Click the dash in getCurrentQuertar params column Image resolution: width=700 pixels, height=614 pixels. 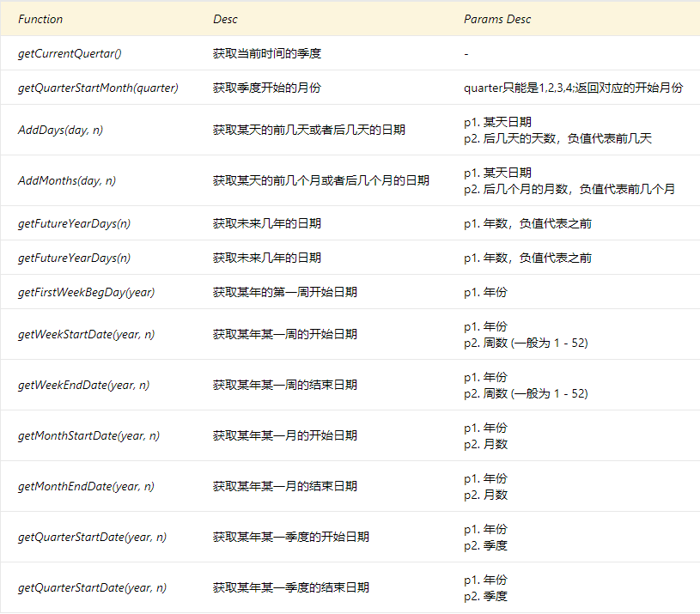[x=466, y=52]
